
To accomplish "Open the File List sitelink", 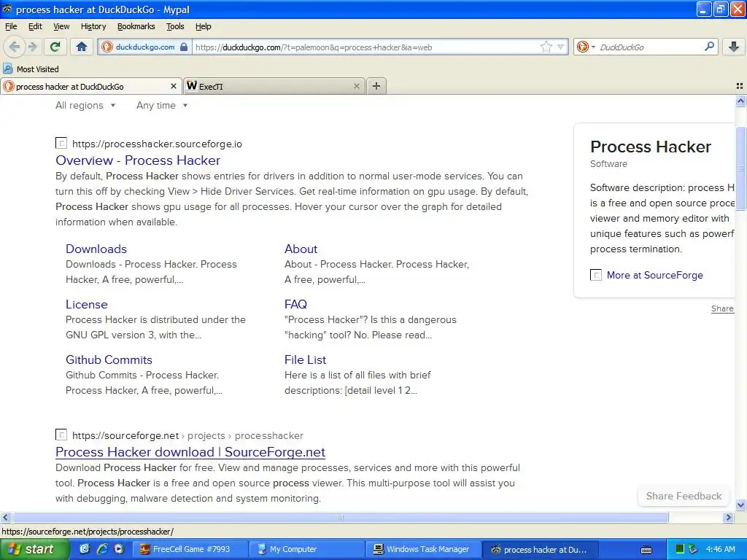I will tap(306, 359).
